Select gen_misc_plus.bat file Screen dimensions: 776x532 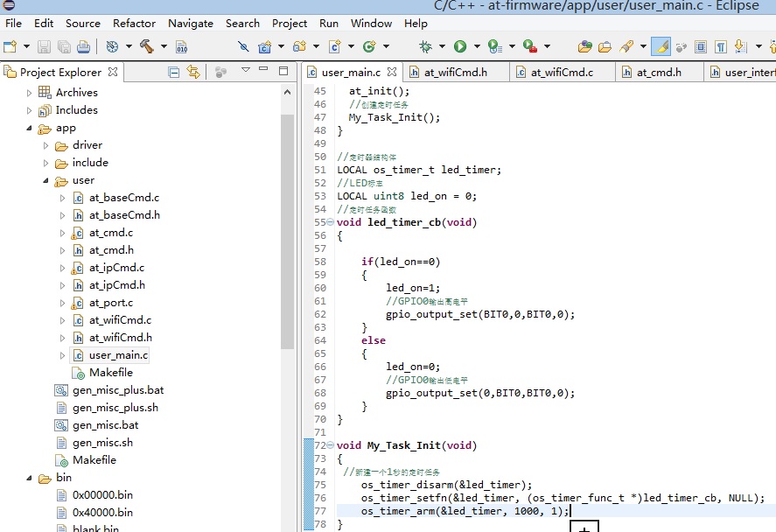[x=118, y=390]
